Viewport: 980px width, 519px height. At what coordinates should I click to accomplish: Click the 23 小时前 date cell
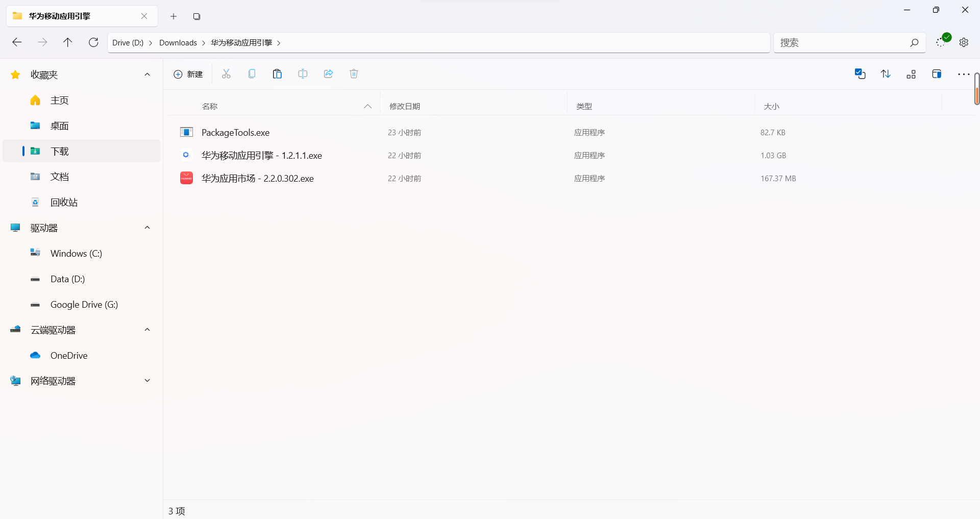(x=404, y=133)
